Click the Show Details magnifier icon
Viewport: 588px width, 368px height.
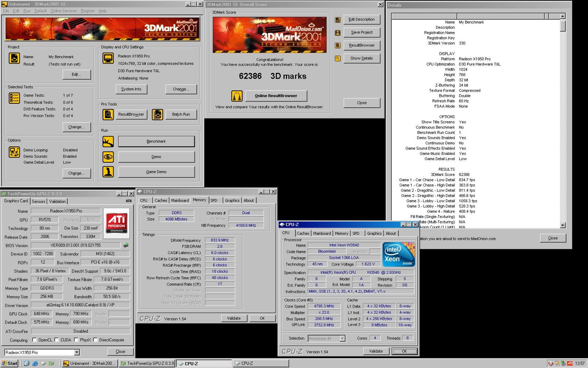click(337, 58)
